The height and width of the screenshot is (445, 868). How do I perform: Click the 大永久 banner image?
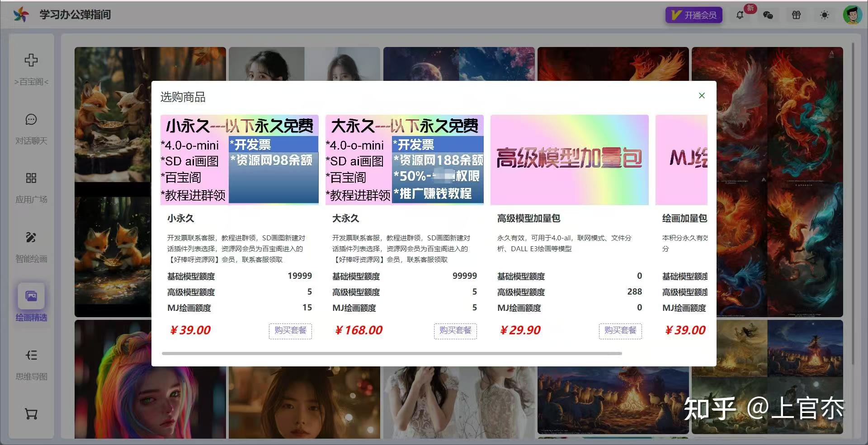(x=405, y=159)
